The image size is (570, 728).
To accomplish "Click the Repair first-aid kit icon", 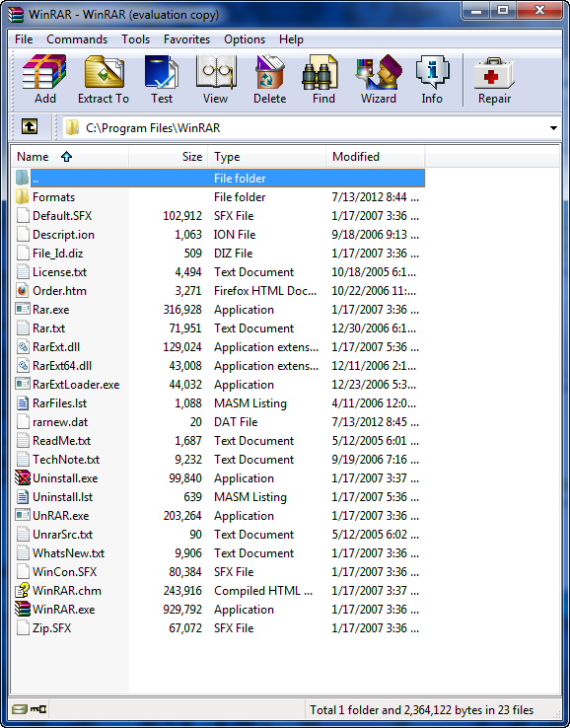I will [494, 79].
